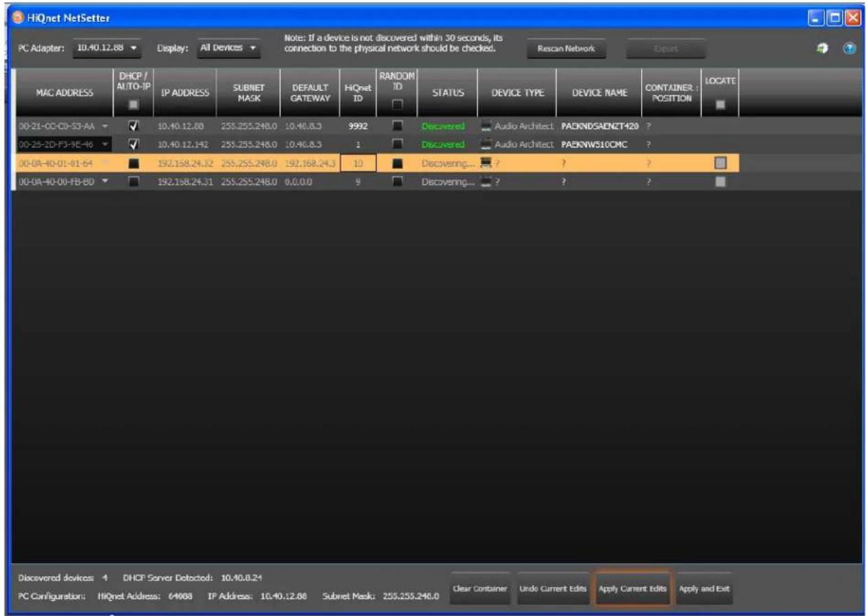Toggle Locate header checkbox
Image resolution: width=866 pixels, height=616 pixels.
719,106
